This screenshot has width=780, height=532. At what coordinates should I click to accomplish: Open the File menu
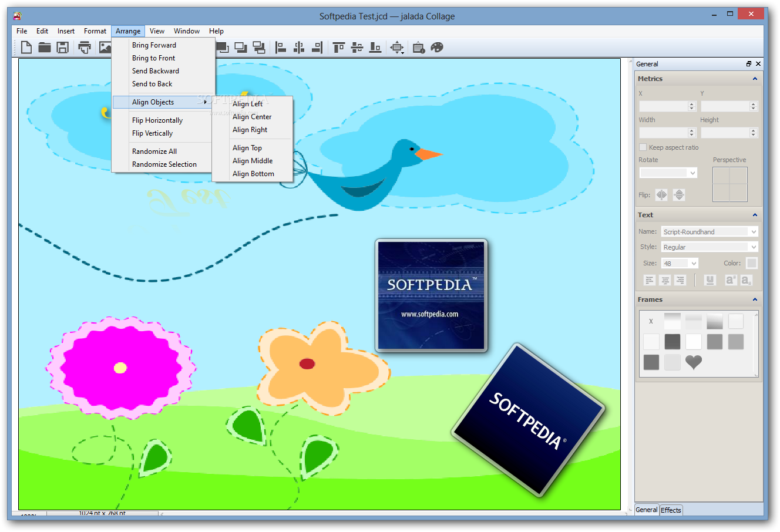[x=22, y=31]
